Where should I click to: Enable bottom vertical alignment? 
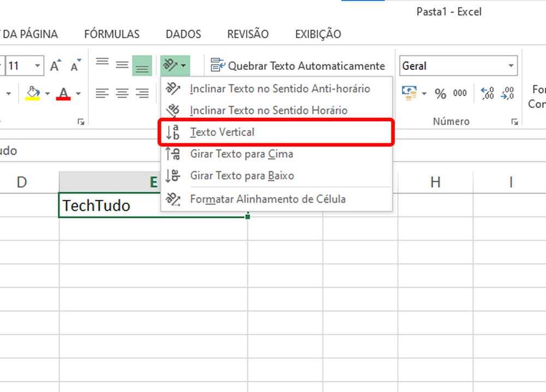tap(142, 64)
